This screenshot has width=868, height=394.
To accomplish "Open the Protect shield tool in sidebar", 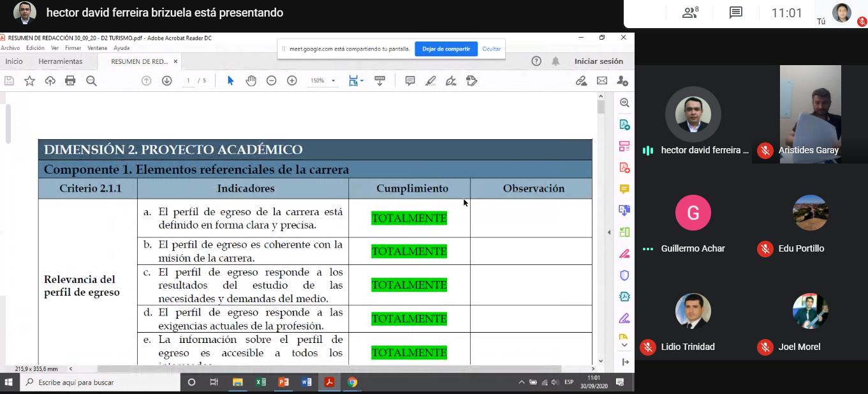I will [624, 275].
